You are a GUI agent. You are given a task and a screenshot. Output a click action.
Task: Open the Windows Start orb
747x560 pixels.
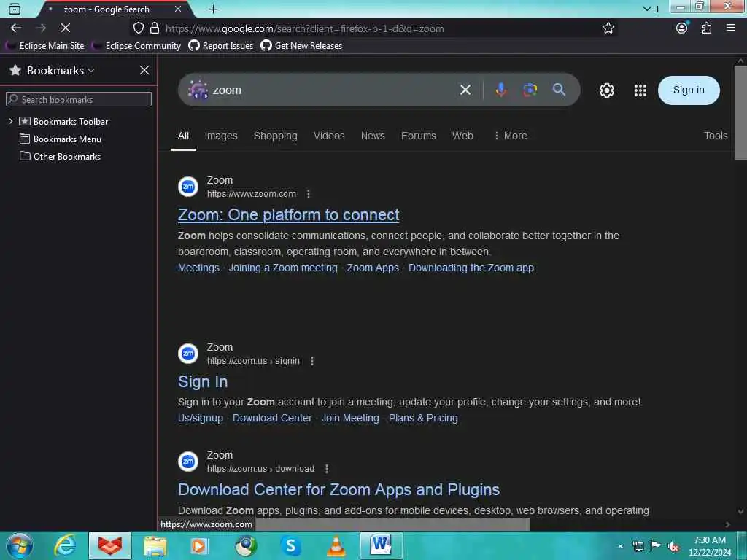(20, 545)
